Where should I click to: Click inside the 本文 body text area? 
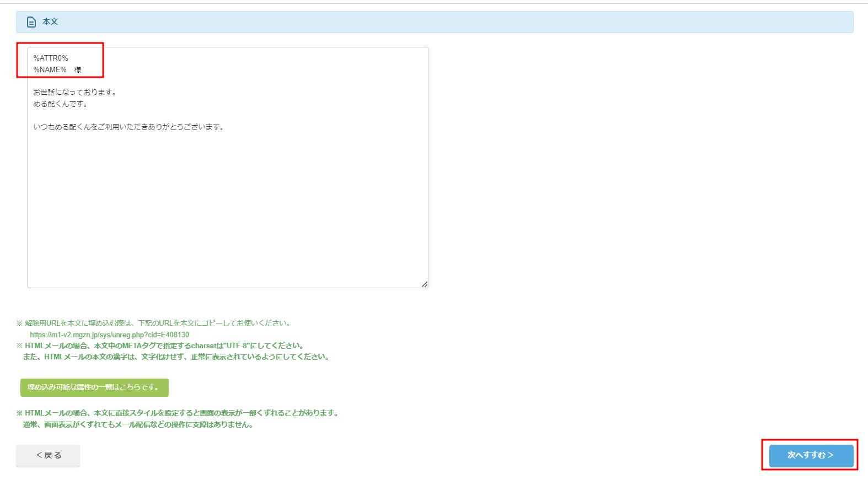click(x=228, y=168)
